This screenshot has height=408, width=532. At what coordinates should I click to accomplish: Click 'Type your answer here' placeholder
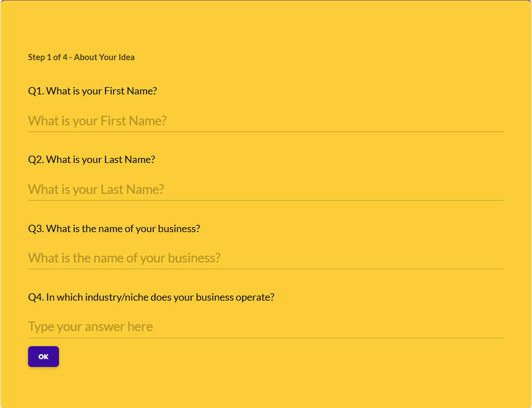90,327
